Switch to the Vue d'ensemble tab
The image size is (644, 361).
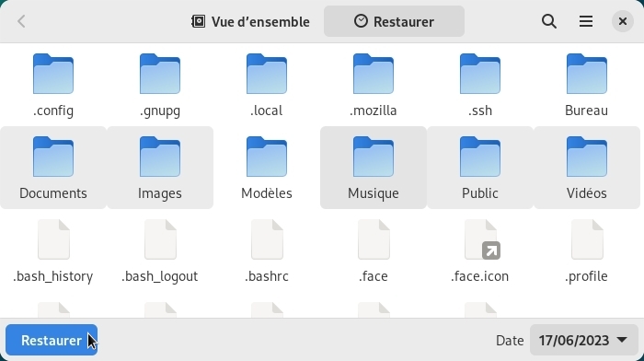click(250, 21)
